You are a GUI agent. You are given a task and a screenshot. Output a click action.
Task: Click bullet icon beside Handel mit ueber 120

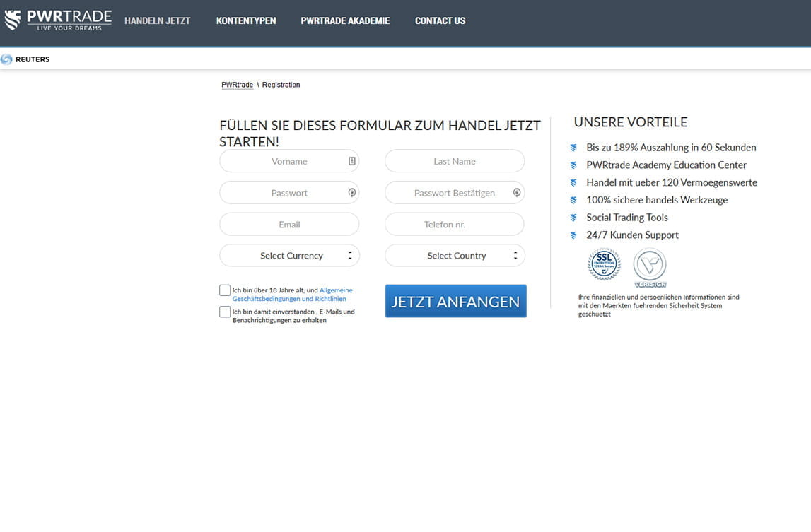pyautogui.click(x=573, y=182)
